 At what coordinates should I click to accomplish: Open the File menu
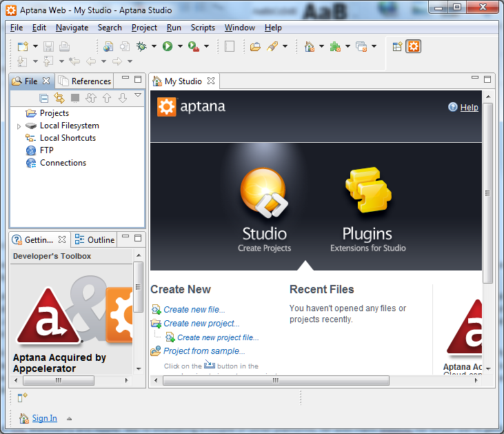point(17,28)
